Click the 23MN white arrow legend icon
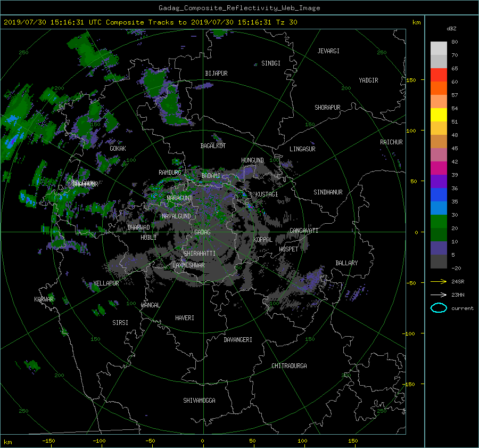 439,295
